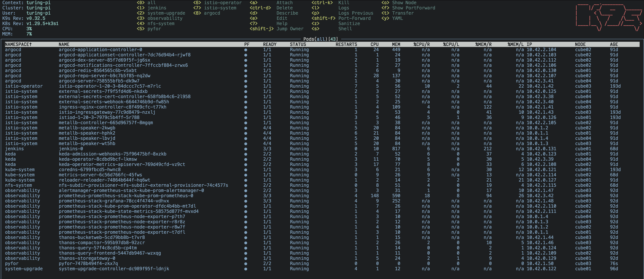Click the port-forward dot for jenkins-0

click(x=246, y=149)
